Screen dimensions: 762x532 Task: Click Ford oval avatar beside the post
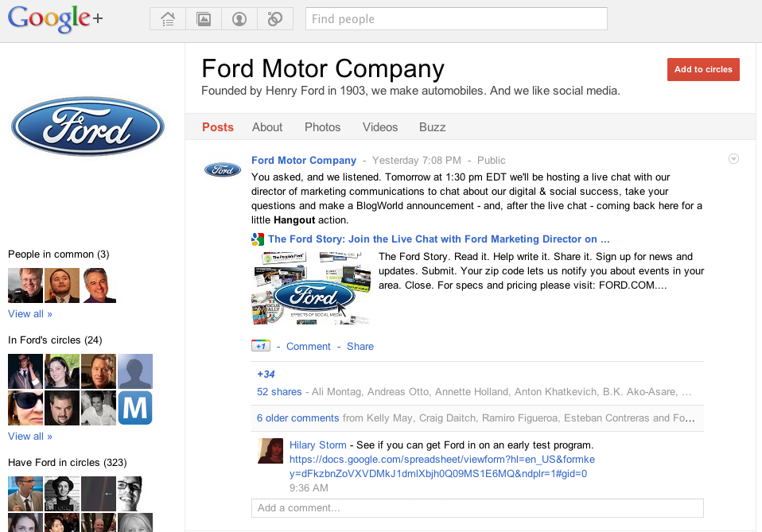click(x=223, y=169)
